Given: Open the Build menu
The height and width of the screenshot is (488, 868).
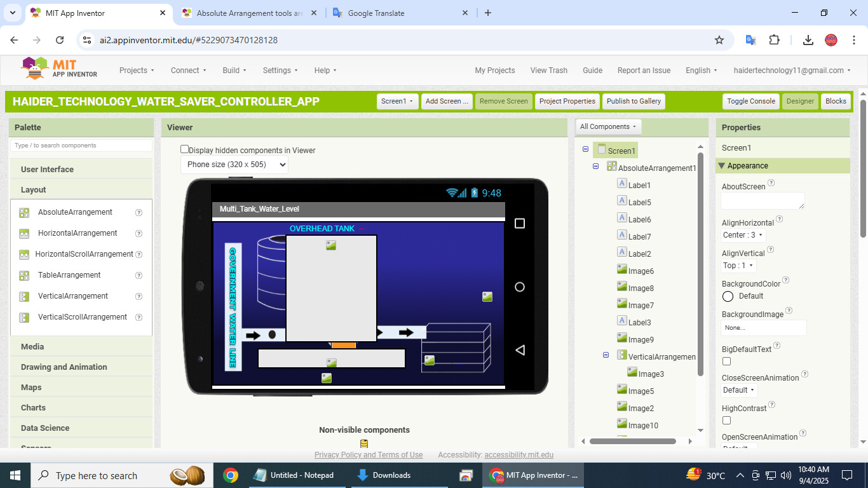Looking at the screenshot, I should 234,71.
